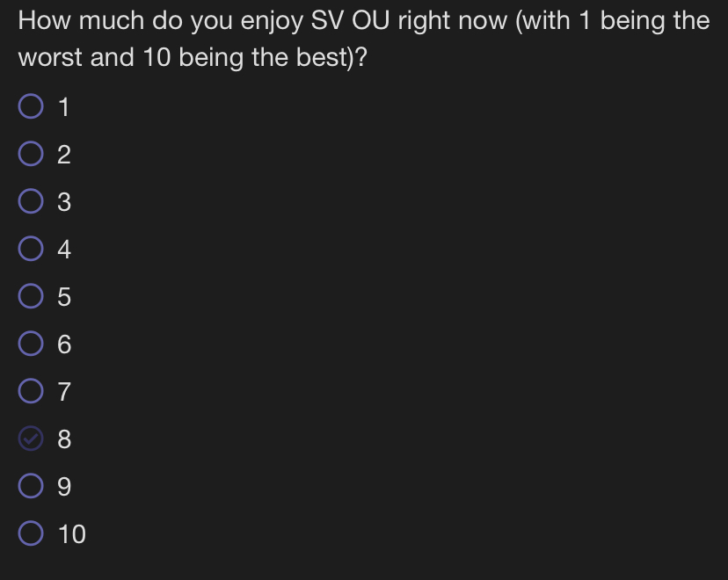The width and height of the screenshot is (728, 580).
Task: Pick rating 4 radio circle
Action: pos(31,248)
